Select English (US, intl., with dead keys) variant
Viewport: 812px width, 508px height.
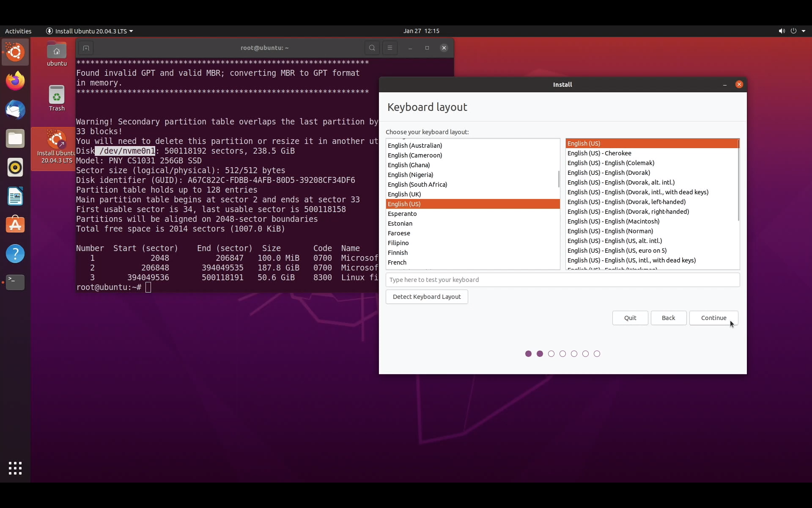click(x=652, y=260)
